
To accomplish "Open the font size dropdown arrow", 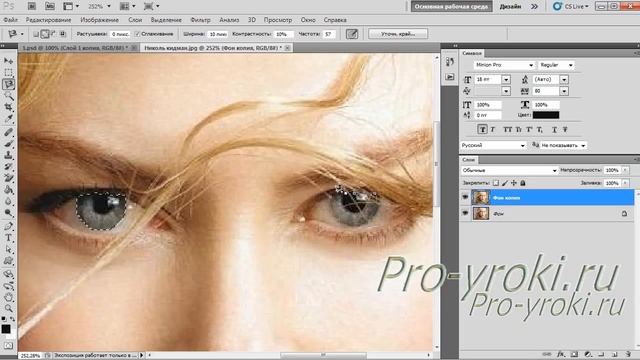I will 506,80.
